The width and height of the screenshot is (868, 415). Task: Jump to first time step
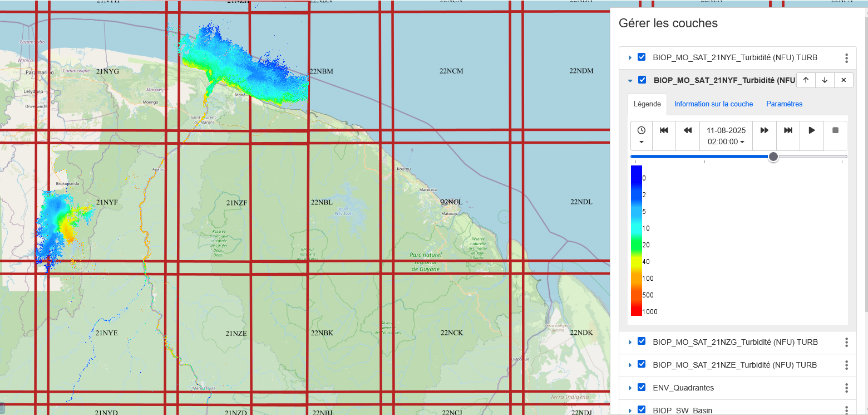point(664,130)
